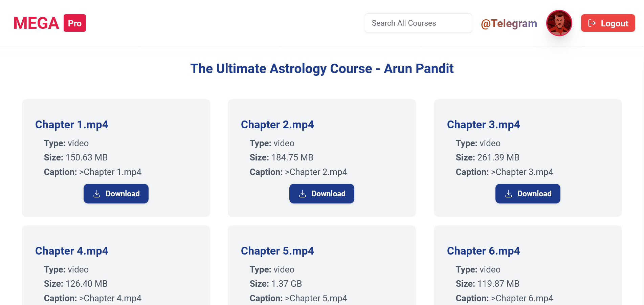Click the Pro badge next to MEGA
Image resolution: width=644 pixels, height=305 pixels.
point(75,23)
